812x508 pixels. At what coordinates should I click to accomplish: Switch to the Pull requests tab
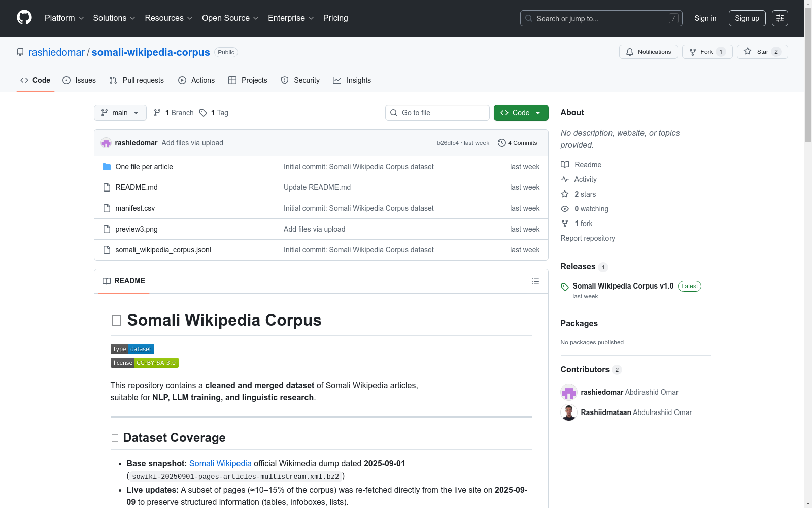(x=137, y=80)
